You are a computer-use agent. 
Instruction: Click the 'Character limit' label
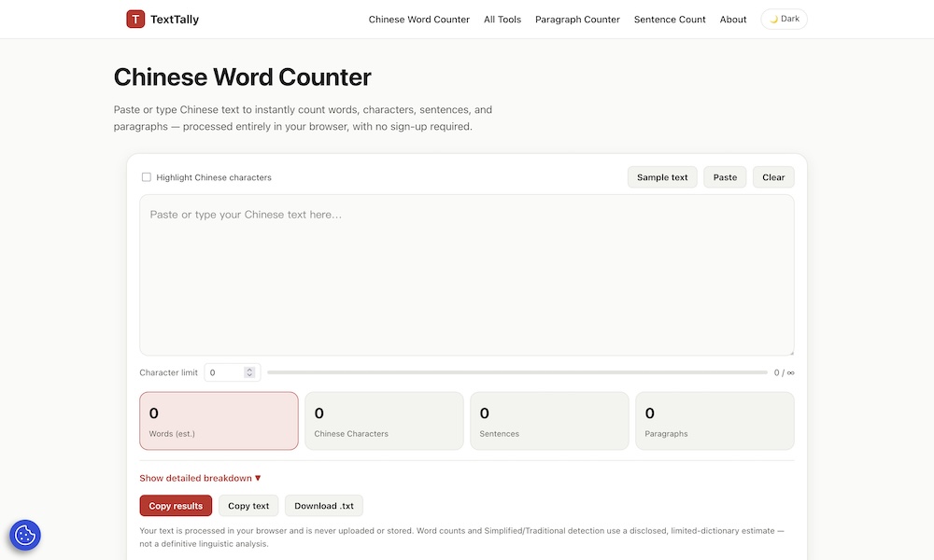[x=168, y=372]
